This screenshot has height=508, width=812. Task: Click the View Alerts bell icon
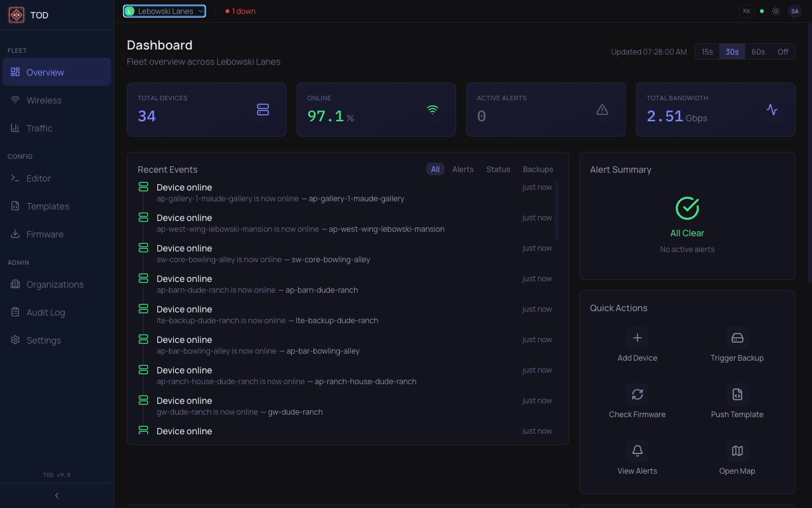(637, 450)
